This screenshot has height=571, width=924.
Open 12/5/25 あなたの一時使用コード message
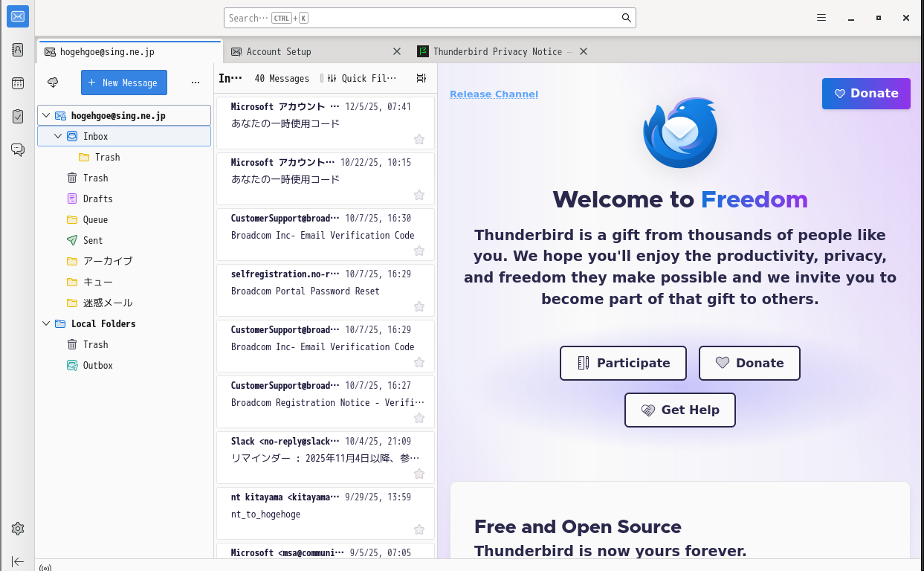tap(326, 123)
